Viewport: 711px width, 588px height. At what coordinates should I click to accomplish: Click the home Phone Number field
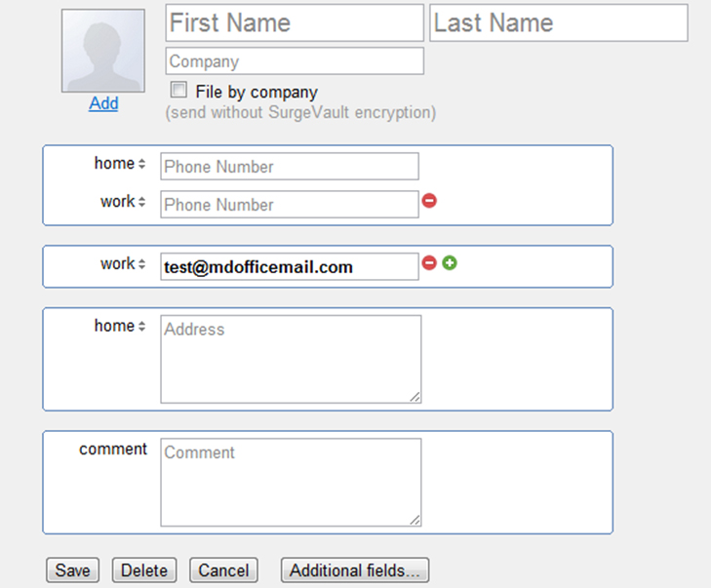coord(289,167)
